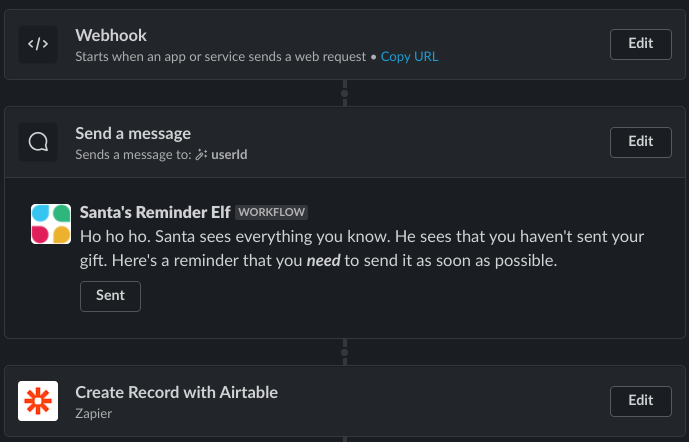This screenshot has width=689, height=442.
Task: Click the WORKFLOW badge next to the sender name
Action: tap(272, 212)
